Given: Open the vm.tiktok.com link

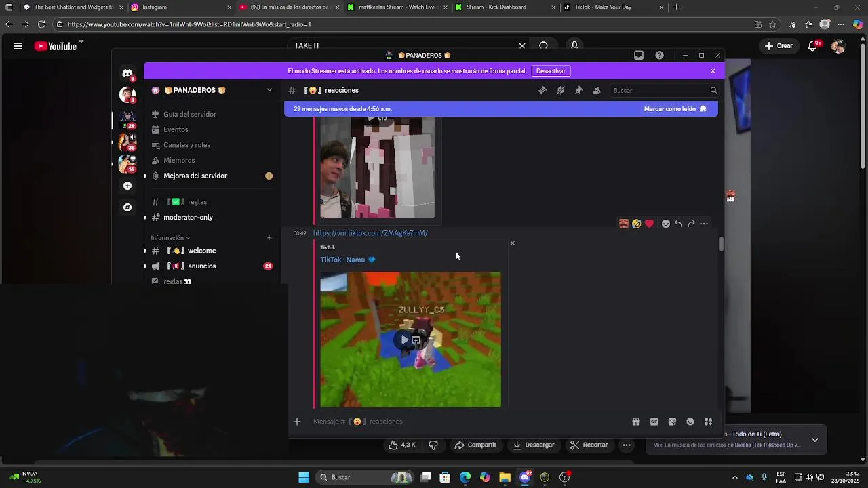Looking at the screenshot, I should click(370, 233).
